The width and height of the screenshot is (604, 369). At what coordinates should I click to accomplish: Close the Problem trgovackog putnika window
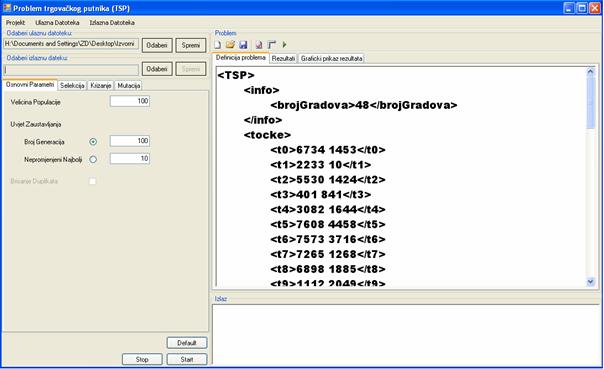point(595,8)
